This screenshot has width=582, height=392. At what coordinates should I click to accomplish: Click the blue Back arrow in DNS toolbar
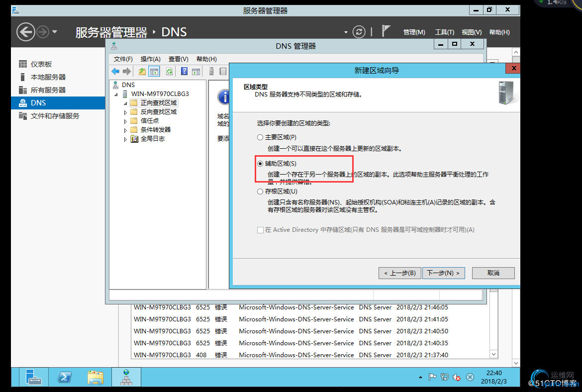pyautogui.click(x=115, y=71)
